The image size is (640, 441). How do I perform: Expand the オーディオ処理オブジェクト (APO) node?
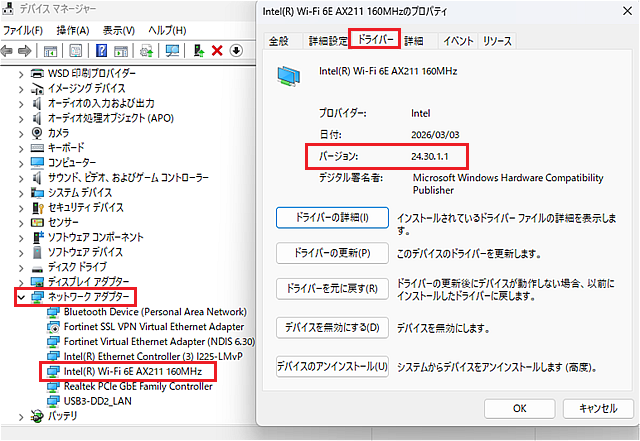(21, 119)
